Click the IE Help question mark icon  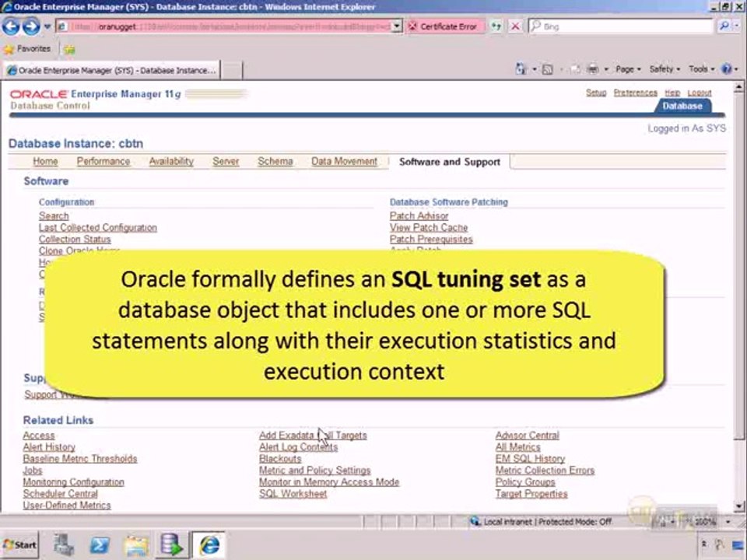727,69
